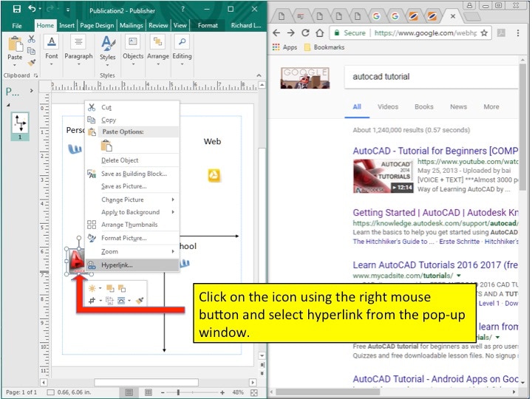Open the File tab

(x=16, y=25)
